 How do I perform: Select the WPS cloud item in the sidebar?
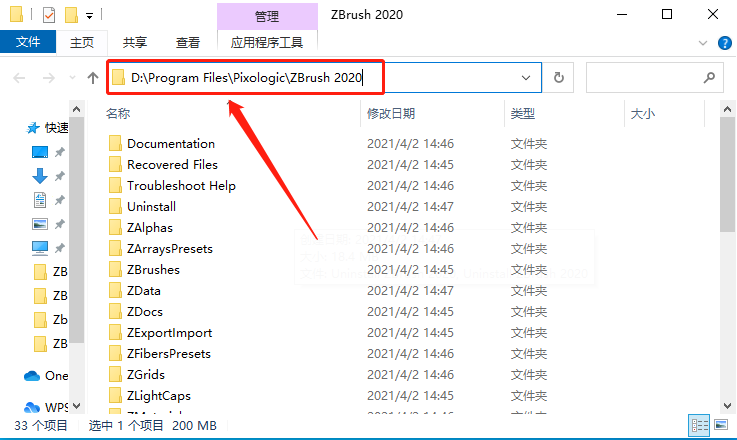pyautogui.click(x=46, y=407)
